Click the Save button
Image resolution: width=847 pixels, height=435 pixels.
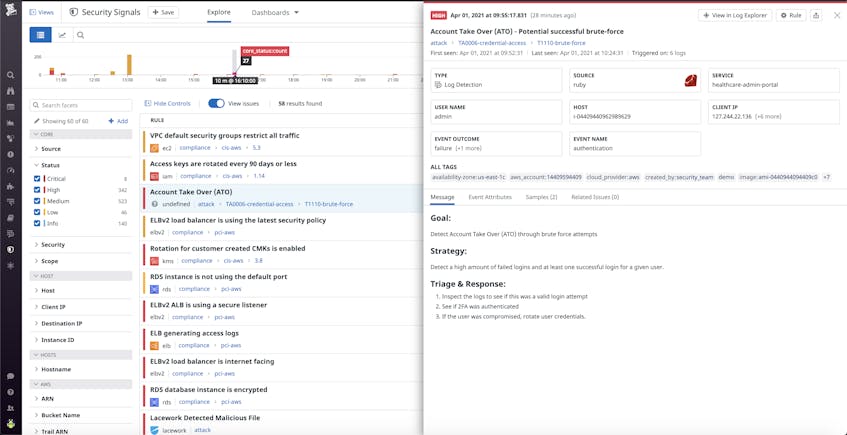point(163,12)
